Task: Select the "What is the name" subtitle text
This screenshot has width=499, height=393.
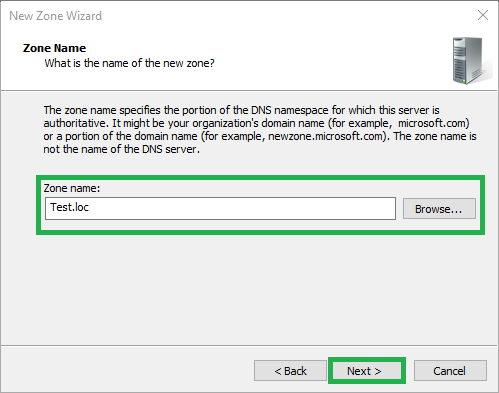Action: (x=129, y=63)
